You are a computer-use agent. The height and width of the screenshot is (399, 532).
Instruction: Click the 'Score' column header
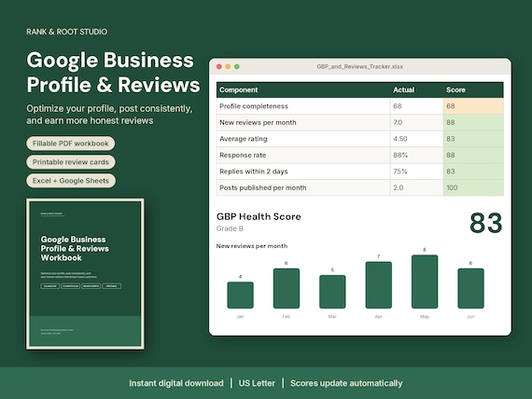[455, 89]
